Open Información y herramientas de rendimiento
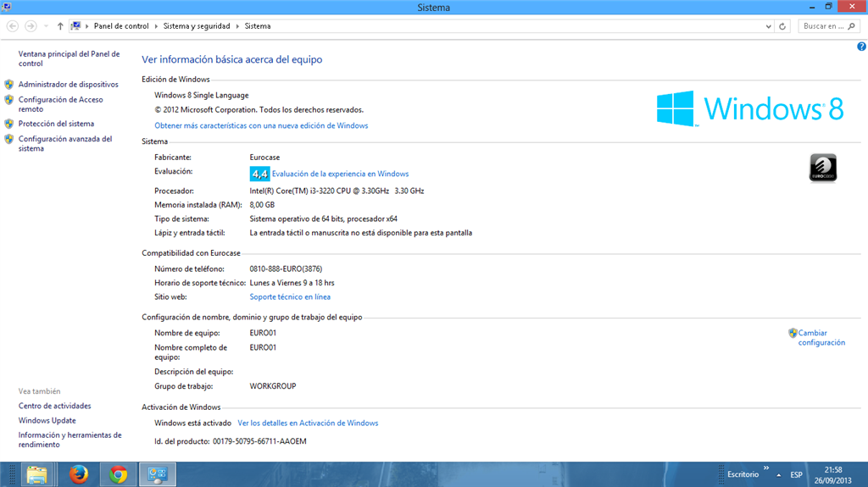 click(x=70, y=440)
